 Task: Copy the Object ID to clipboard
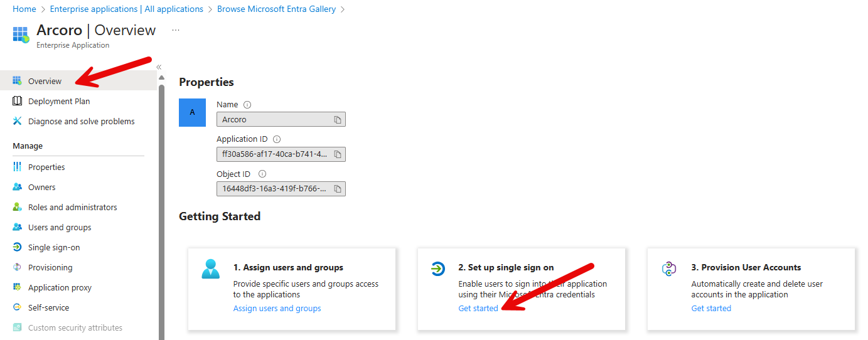[337, 188]
